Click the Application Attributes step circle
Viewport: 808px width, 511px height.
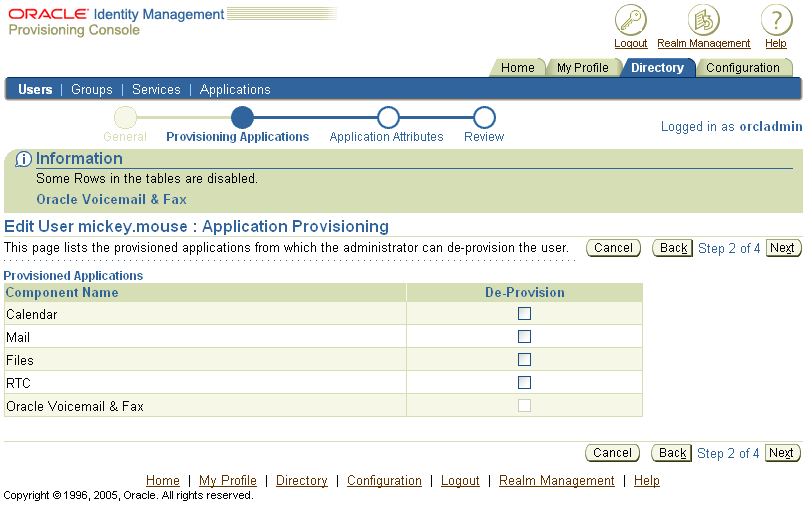[388, 118]
